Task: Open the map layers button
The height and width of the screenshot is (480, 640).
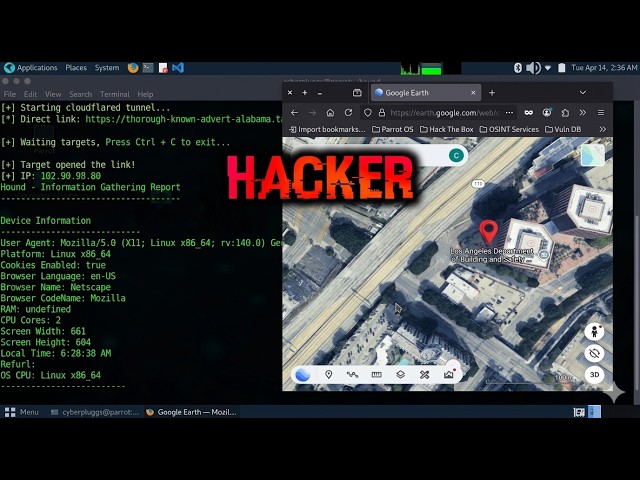Action: pos(400,375)
